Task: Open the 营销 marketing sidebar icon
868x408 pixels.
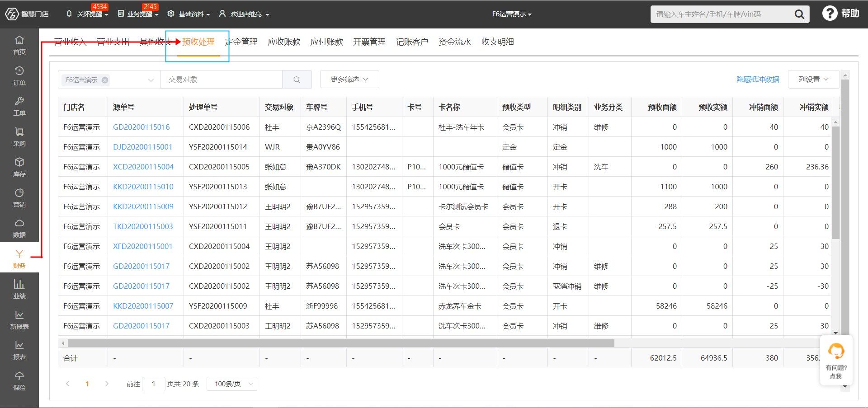Action: tap(19, 197)
